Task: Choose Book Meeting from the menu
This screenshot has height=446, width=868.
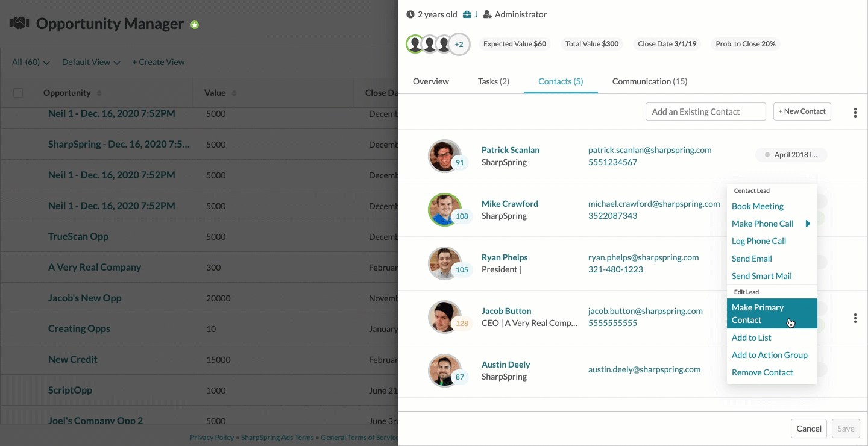Action: tap(758, 206)
